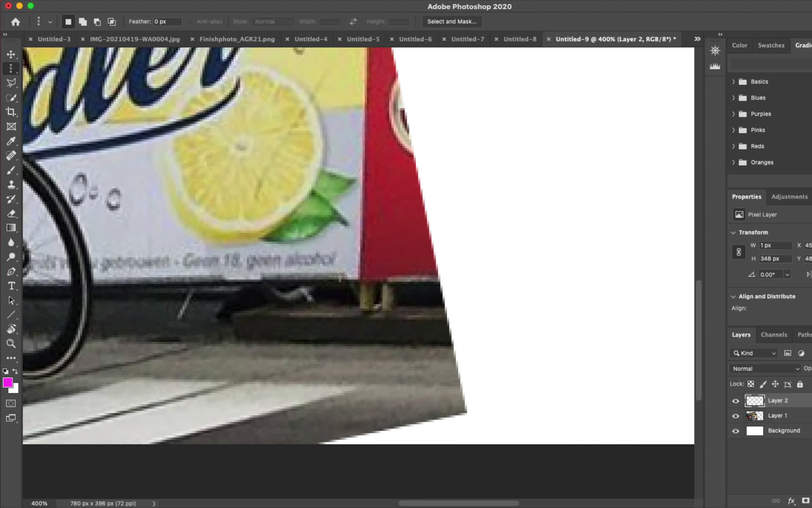812x508 pixels.
Task: Select the Frame tool
Action: [x=11, y=127]
